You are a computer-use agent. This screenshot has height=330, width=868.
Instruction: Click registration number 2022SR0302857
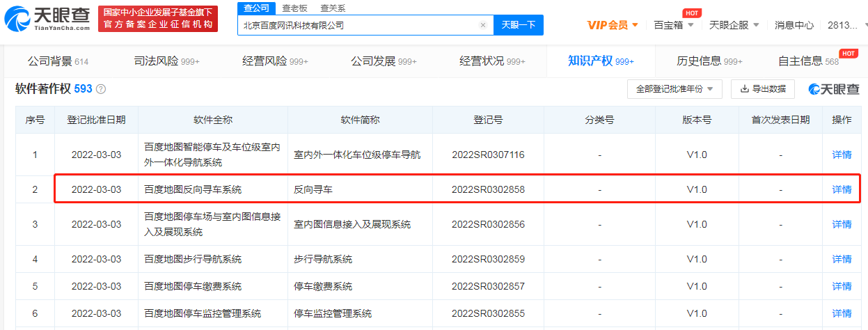point(488,286)
